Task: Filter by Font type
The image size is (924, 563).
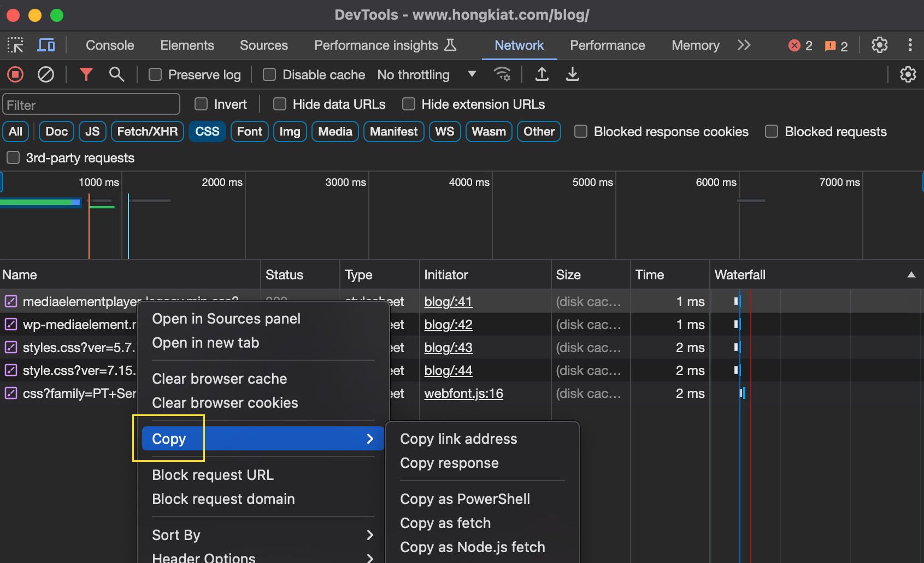Action: pyautogui.click(x=250, y=131)
